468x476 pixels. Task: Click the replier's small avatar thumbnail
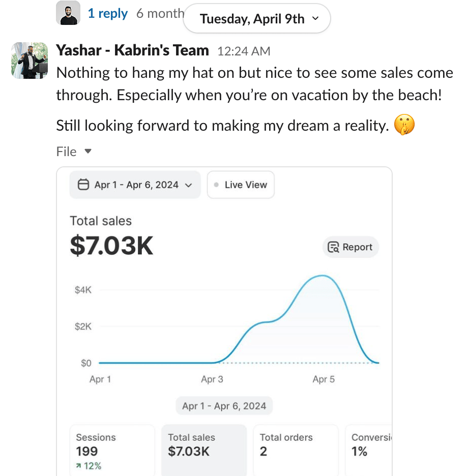click(68, 13)
